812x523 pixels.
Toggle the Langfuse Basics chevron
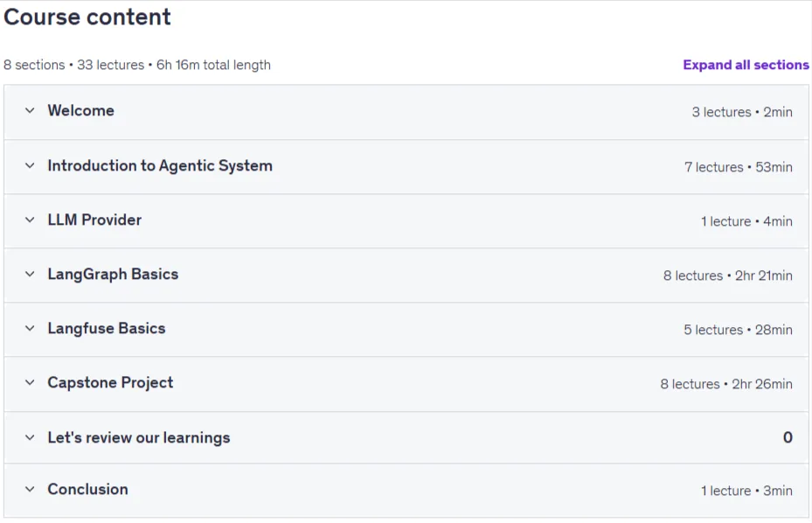point(30,328)
